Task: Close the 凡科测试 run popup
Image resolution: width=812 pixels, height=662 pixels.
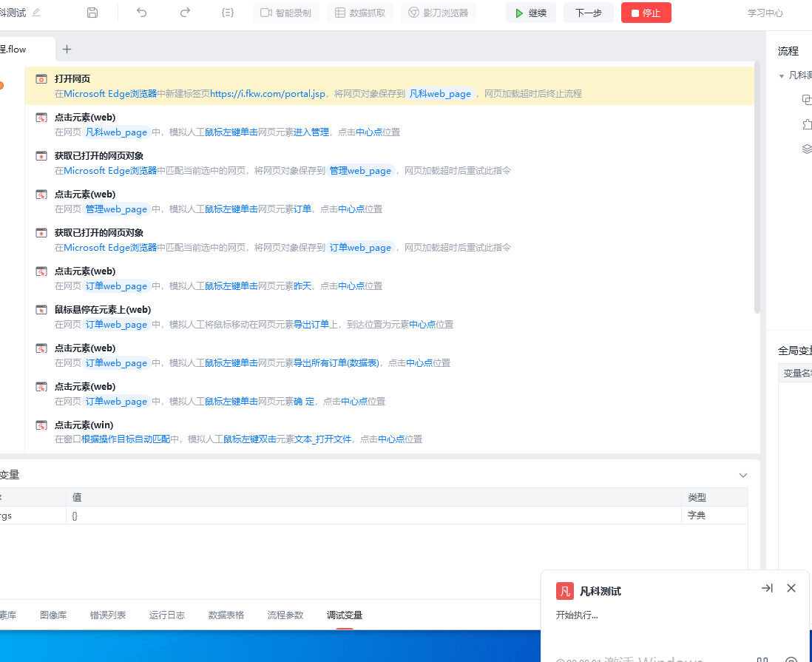Action: pyautogui.click(x=791, y=588)
